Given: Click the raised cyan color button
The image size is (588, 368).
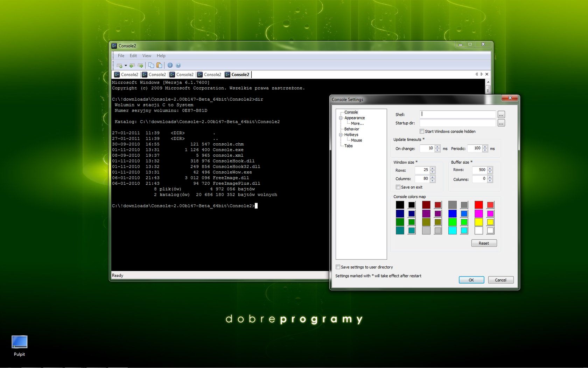Looking at the screenshot, I should [464, 231].
